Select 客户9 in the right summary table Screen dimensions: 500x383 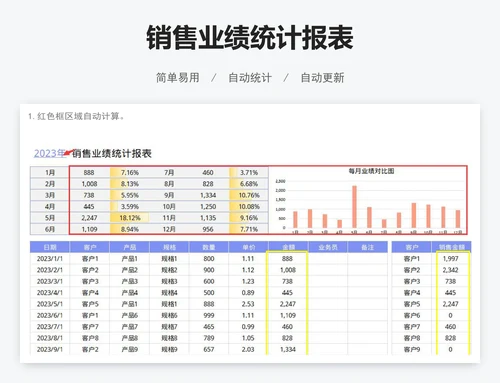click(x=412, y=349)
